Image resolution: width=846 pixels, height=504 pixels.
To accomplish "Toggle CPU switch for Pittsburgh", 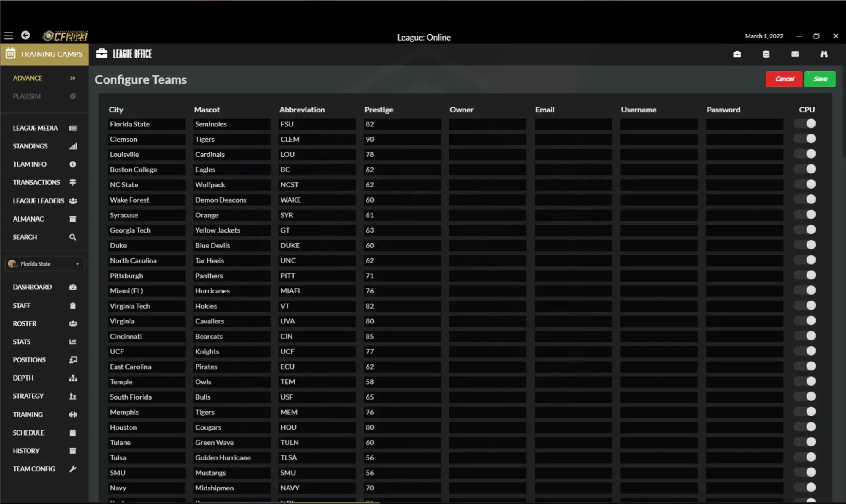I will pos(805,275).
